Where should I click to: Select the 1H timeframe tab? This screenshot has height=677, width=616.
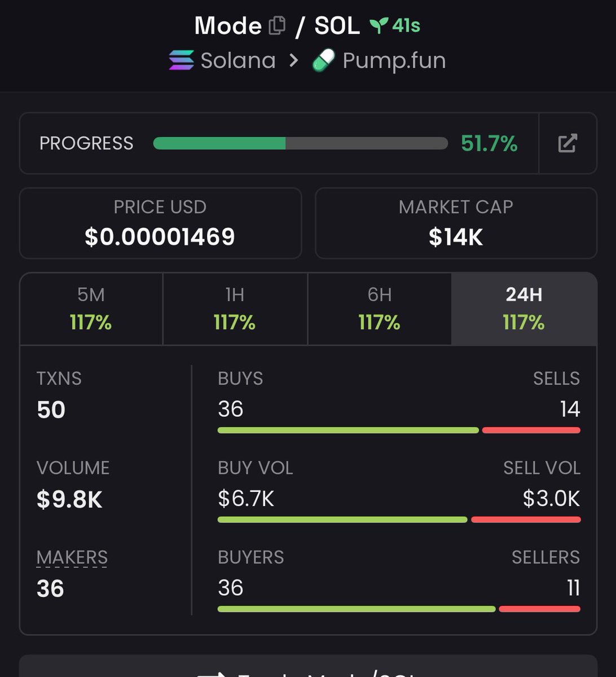(x=235, y=309)
